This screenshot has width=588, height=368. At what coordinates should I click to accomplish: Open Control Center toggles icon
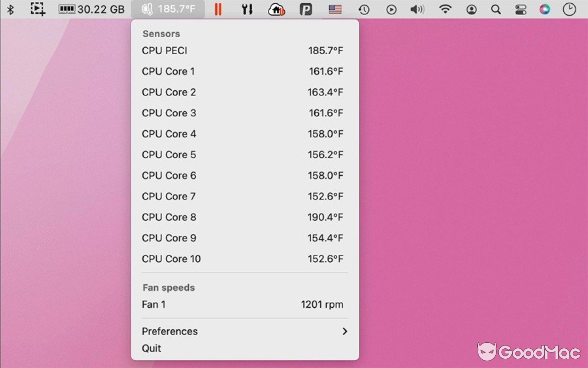[x=520, y=9]
